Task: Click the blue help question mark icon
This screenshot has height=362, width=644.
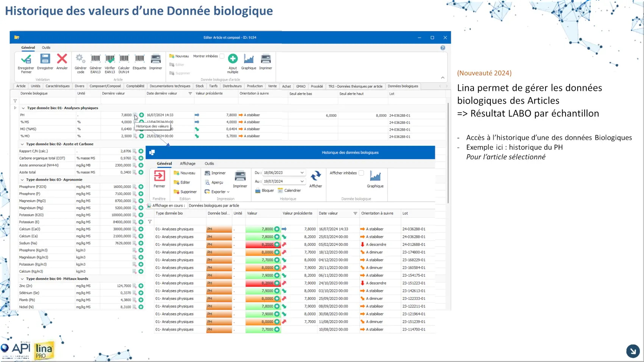Action: coord(442,48)
